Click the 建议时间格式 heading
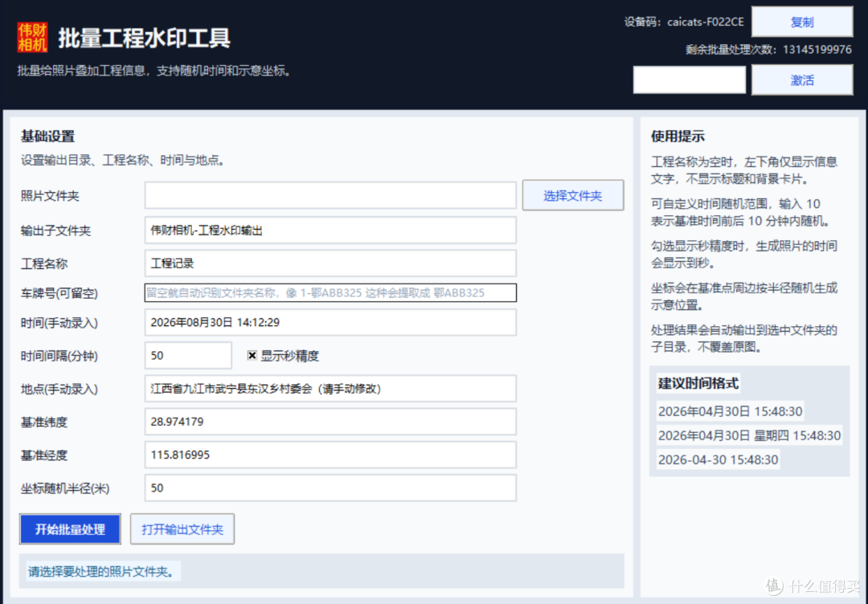 [x=698, y=383]
